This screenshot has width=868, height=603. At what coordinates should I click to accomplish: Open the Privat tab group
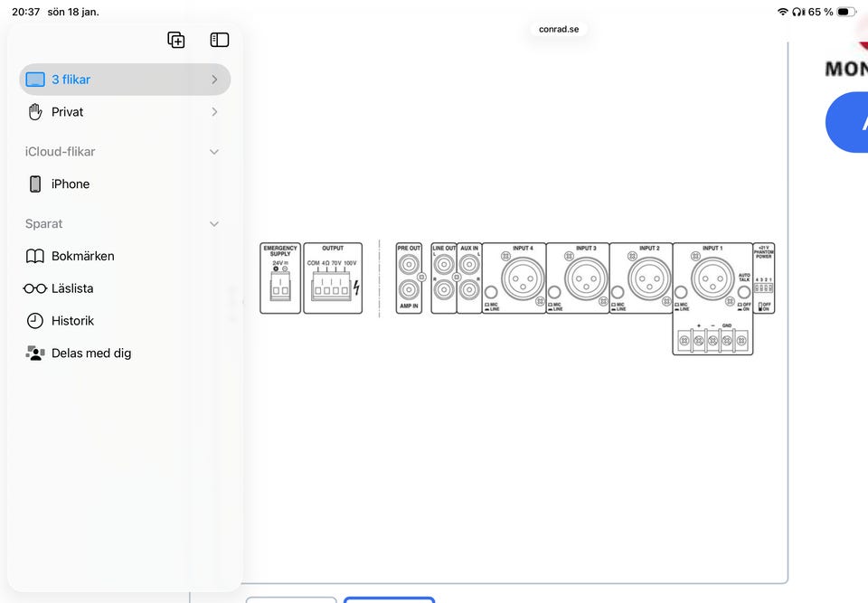pyautogui.click(x=125, y=112)
